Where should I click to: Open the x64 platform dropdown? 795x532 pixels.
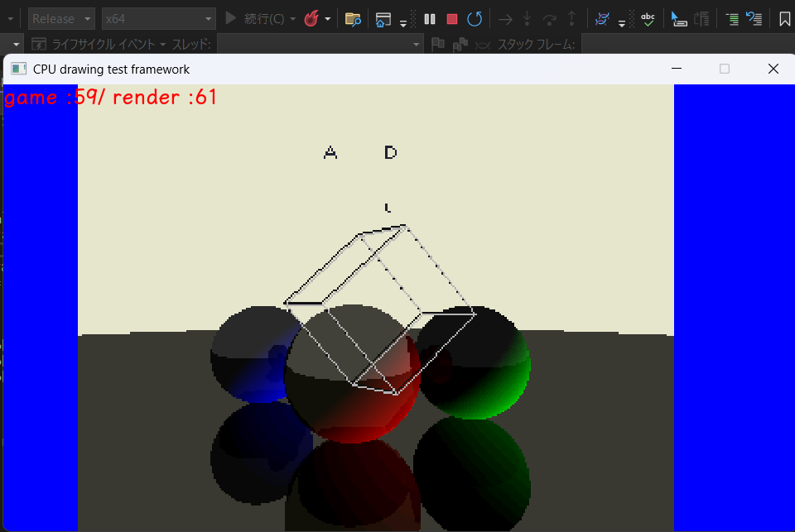pyautogui.click(x=157, y=19)
